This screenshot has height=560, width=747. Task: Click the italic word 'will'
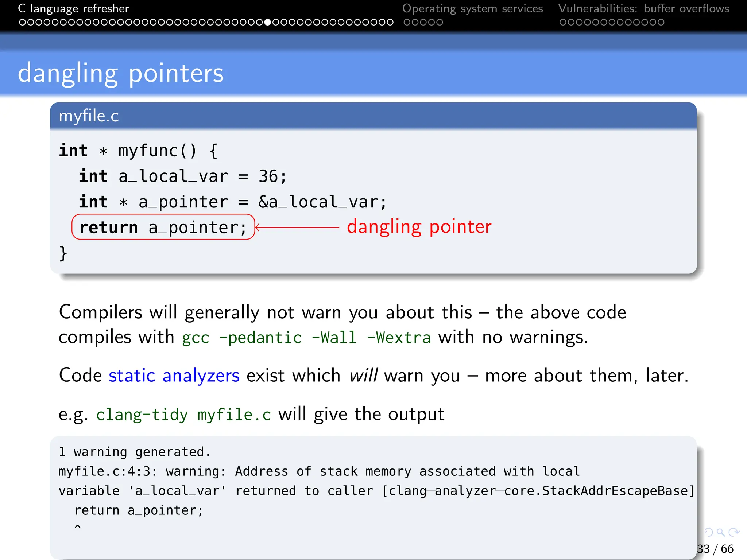[x=363, y=376]
